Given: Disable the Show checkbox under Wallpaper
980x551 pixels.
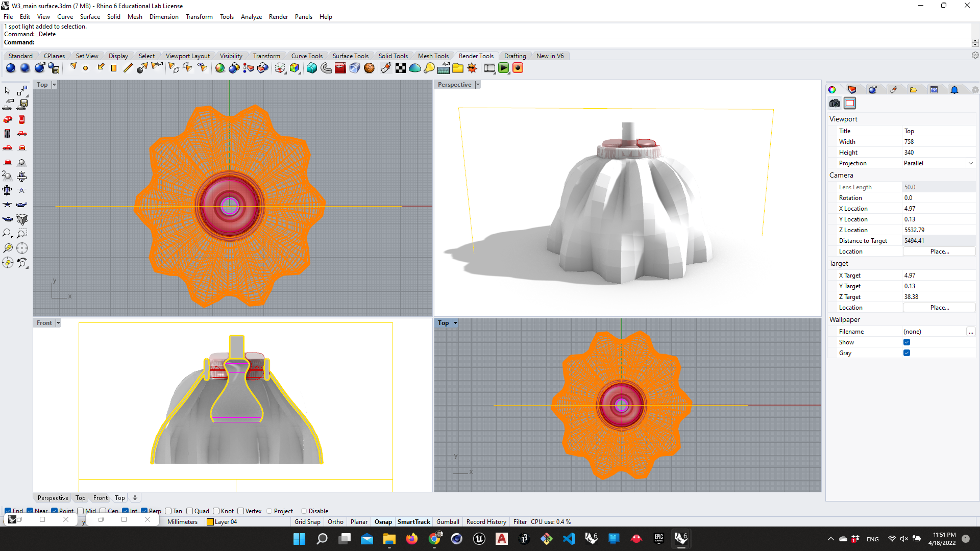Looking at the screenshot, I should 907,342.
